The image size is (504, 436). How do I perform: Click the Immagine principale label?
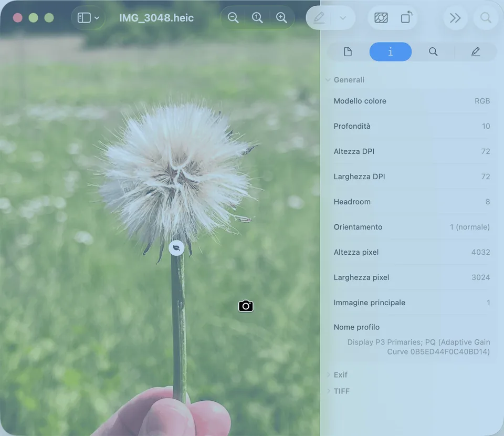pyautogui.click(x=369, y=303)
